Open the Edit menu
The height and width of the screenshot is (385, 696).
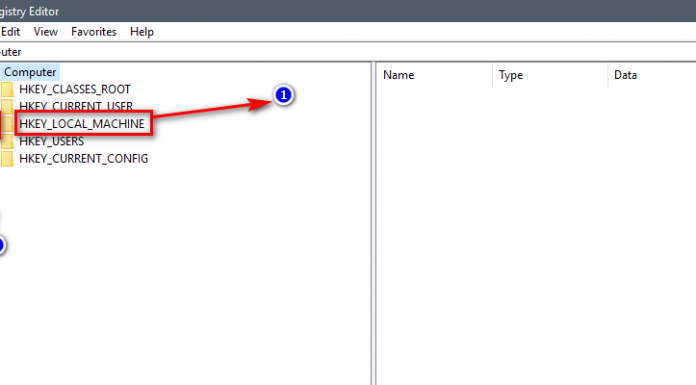point(10,32)
